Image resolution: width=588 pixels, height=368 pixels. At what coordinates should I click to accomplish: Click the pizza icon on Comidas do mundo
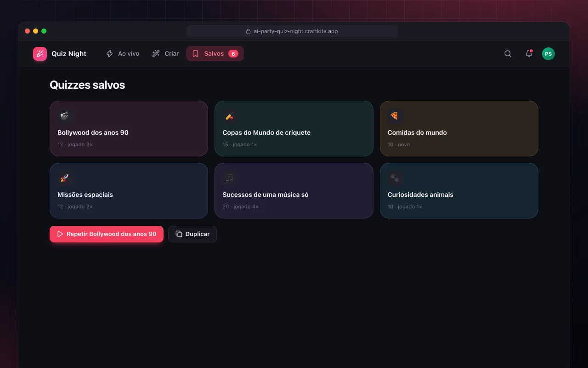pos(395,116)
